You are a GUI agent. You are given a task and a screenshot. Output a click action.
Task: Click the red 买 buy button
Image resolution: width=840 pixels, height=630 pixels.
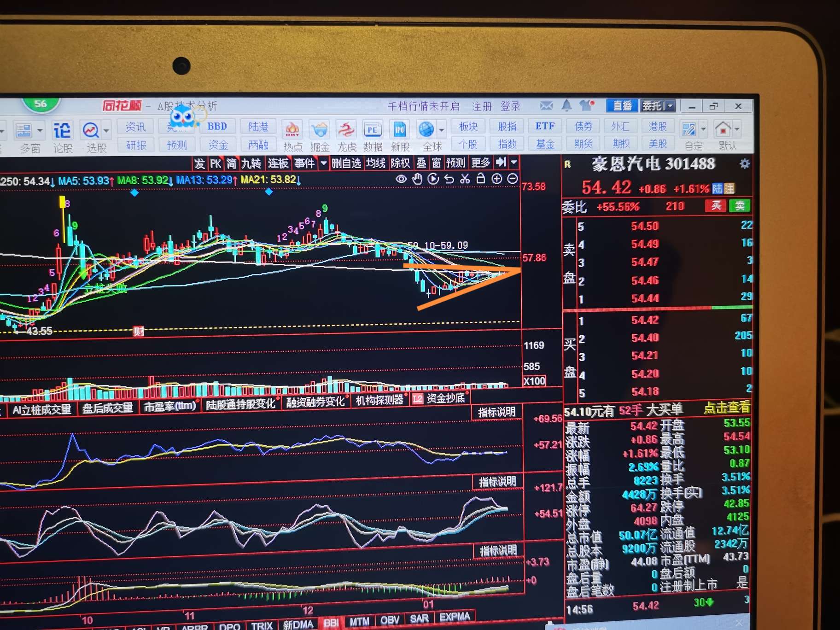point(716,205)
